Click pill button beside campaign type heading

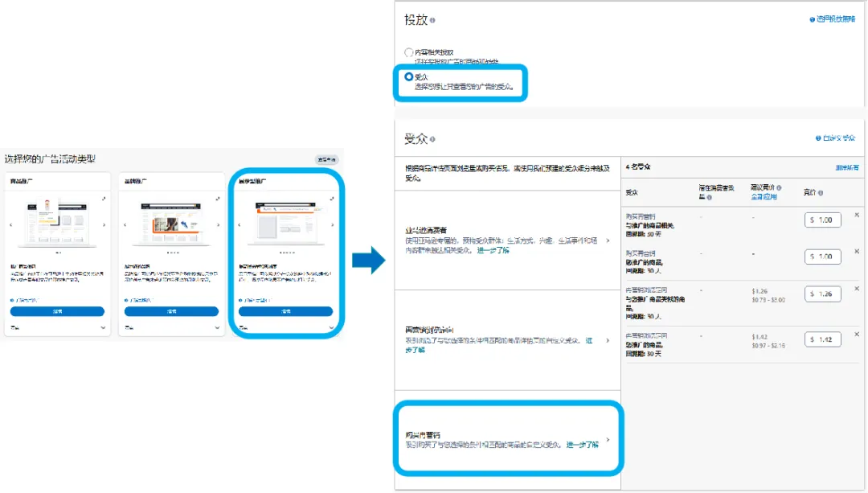pos(326,159)
